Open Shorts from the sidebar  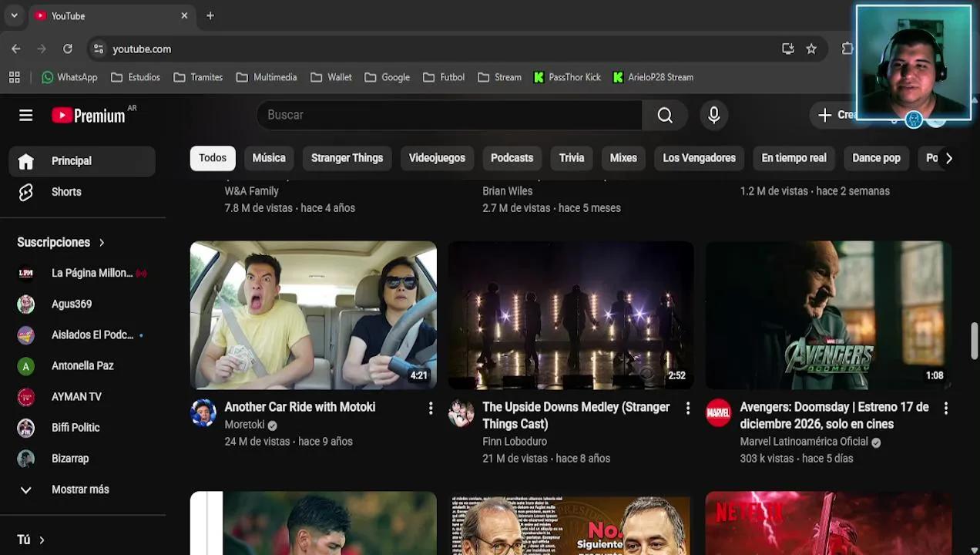82,192
